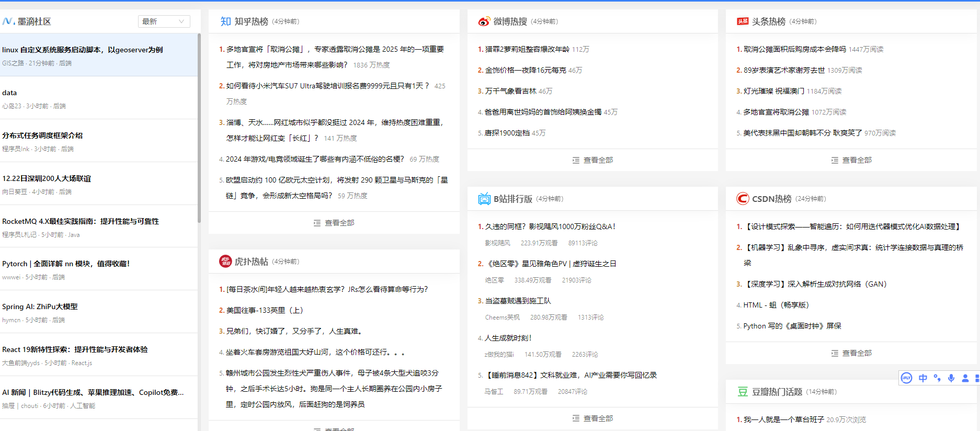Open 知乎 topic 欧盟启动约100亿欧元太空计划
980x431 pixels.
coord(337,188)
